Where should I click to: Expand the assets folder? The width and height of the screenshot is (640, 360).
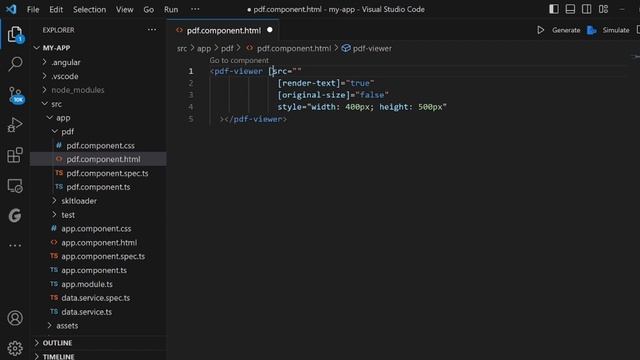tap(67, 326)
